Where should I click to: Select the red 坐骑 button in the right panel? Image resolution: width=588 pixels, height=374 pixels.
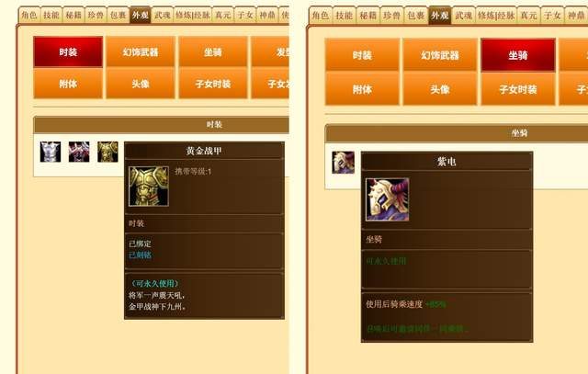point(518,55)
